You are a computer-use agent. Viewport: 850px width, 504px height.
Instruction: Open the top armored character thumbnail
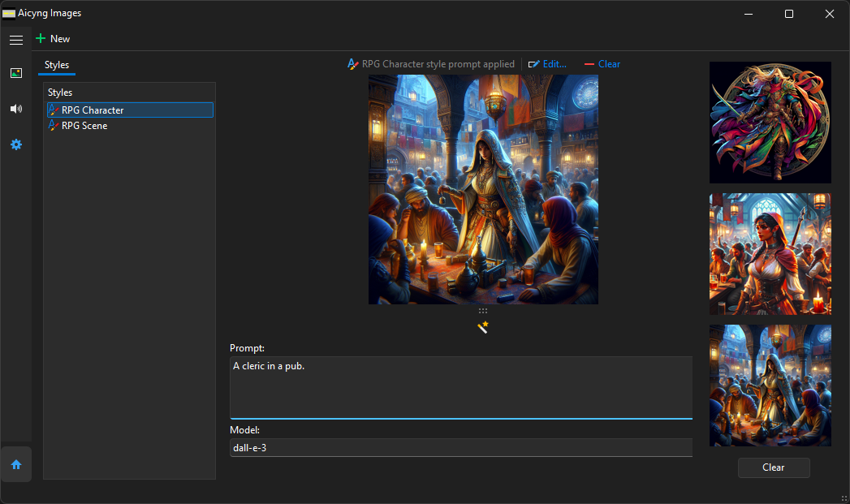tap(770, 123)
